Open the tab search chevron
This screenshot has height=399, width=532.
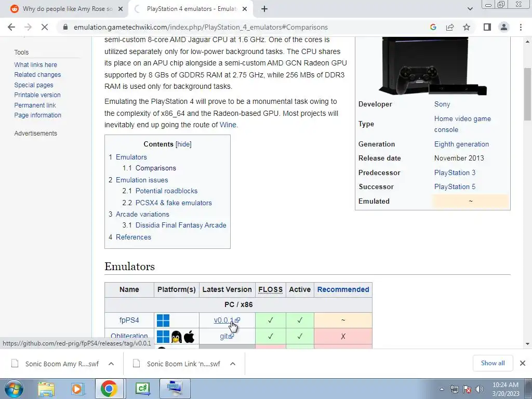point(470,9)
